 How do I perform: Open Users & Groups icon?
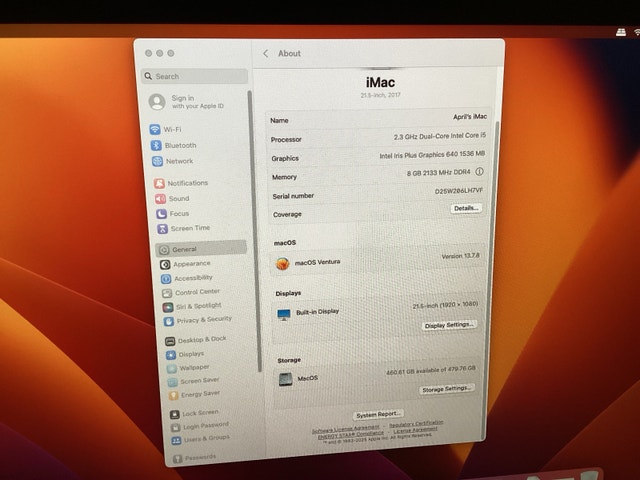pyautogui.click(x=176, y=440)
